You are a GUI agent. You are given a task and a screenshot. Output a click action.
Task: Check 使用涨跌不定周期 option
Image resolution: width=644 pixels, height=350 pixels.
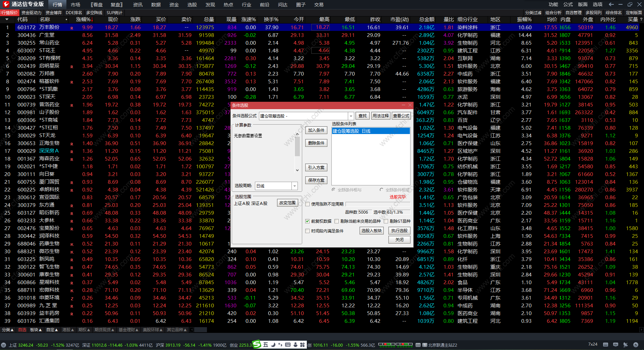coord(307,204)
